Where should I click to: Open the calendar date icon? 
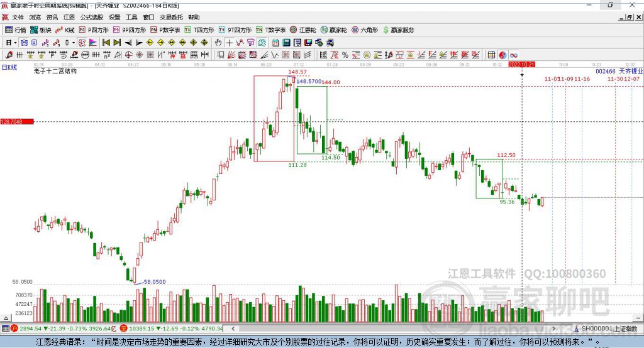click(x=275, y=43)
